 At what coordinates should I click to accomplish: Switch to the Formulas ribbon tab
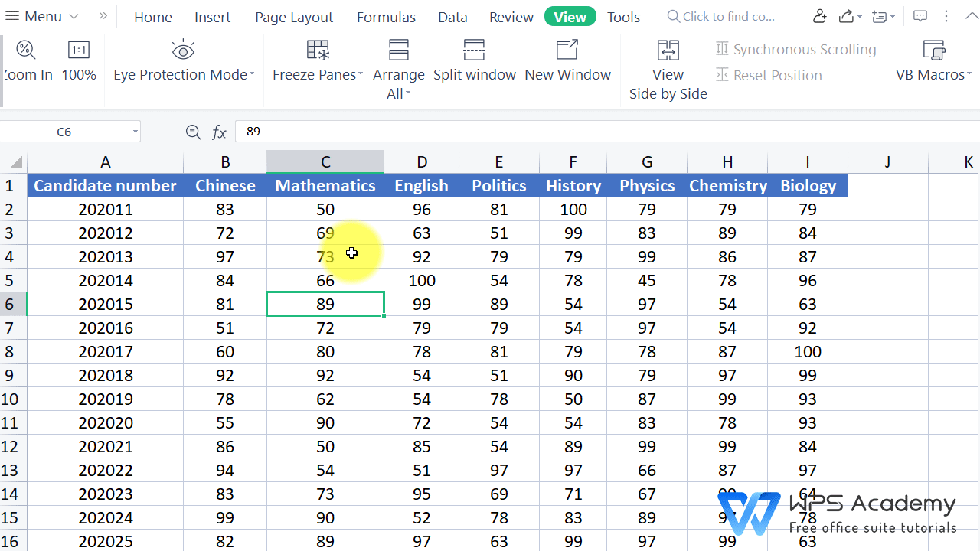(x=386, y=16)
